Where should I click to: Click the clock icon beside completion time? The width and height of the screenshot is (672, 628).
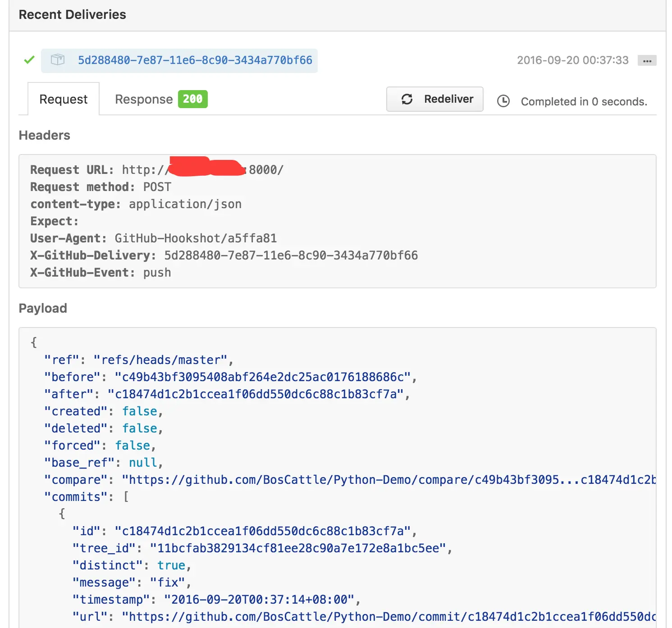pos(503,101)
